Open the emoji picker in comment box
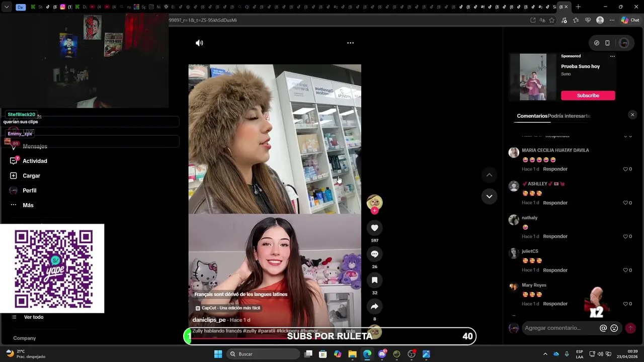The width and height of the screenshot is (644, 362). [x=614, y=328]
